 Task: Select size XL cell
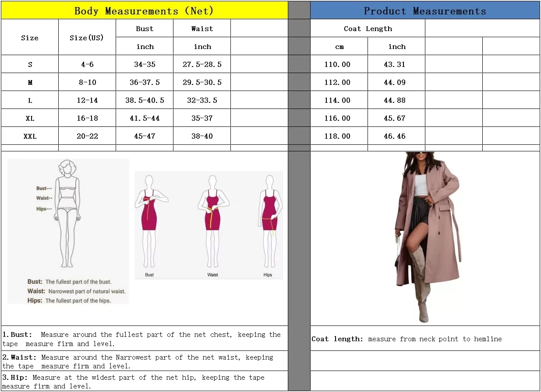(30, 118)
